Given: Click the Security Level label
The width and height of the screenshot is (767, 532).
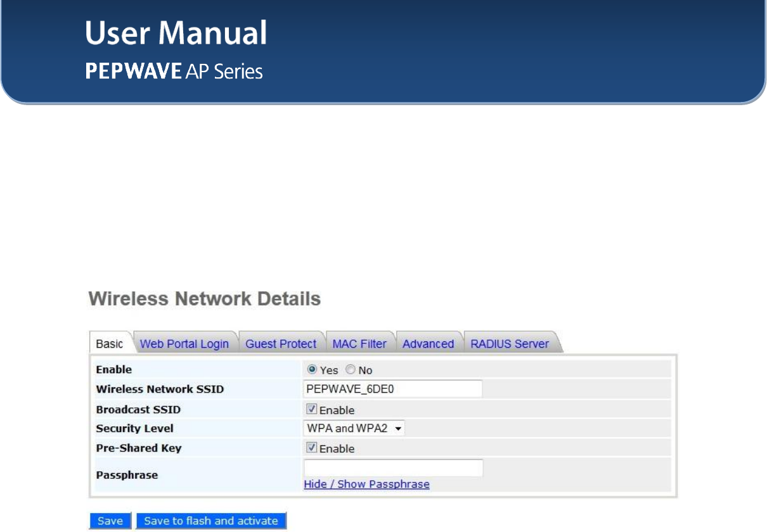Looking at the screenshot, I should click(x=134, y=428).
